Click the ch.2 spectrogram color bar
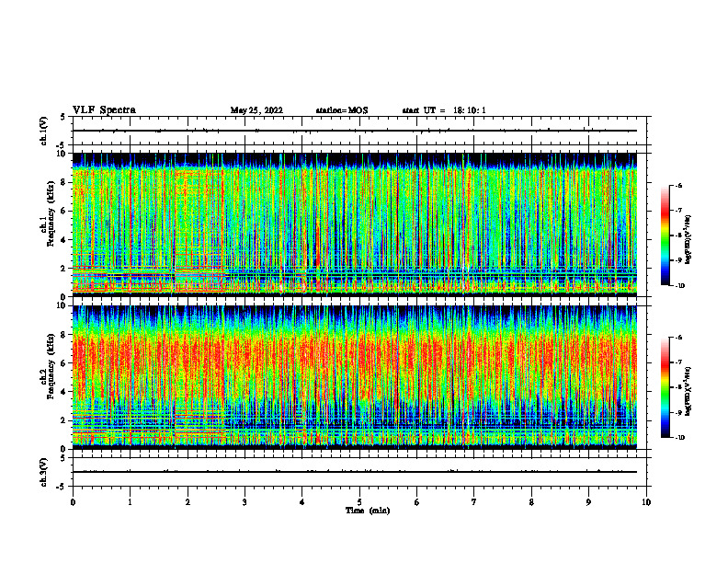The height and width of the screenshot is (563, 728). point(665,387)
